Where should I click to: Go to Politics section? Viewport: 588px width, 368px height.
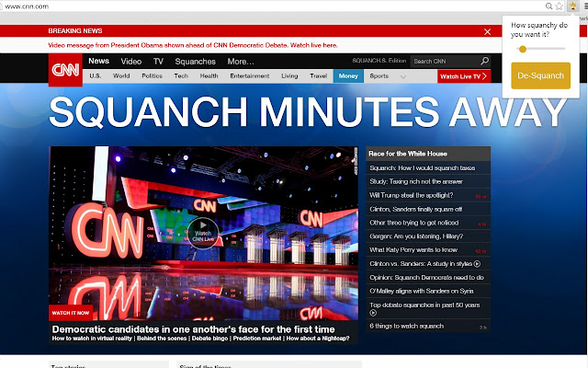(152, 75)
